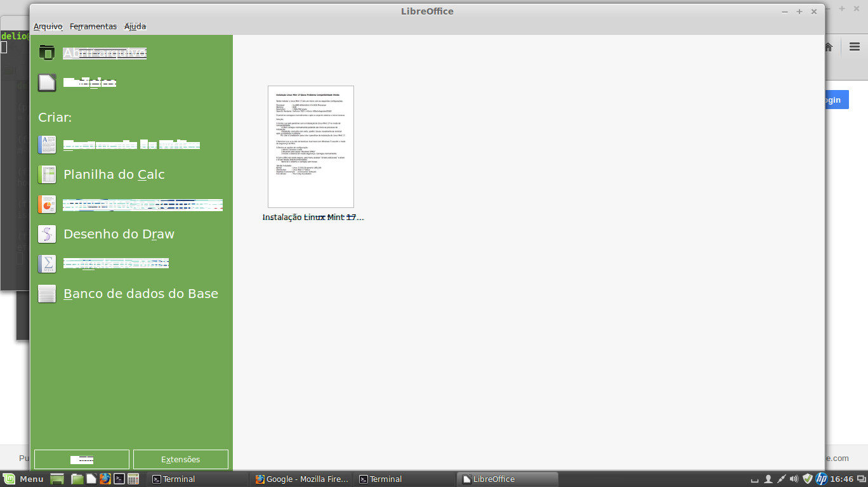This screenshot has width=868, height=487.
Task: Click the HP icon in the system tray
Action: click(x=822, y=479)
